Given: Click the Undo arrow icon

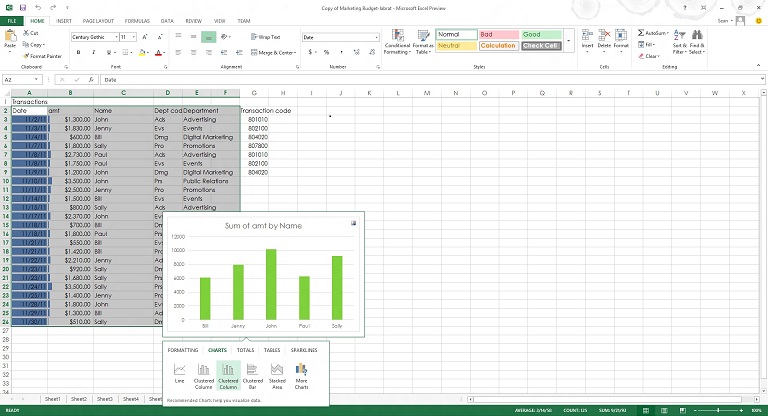Looking at the screenshot, I should [38, 8].
